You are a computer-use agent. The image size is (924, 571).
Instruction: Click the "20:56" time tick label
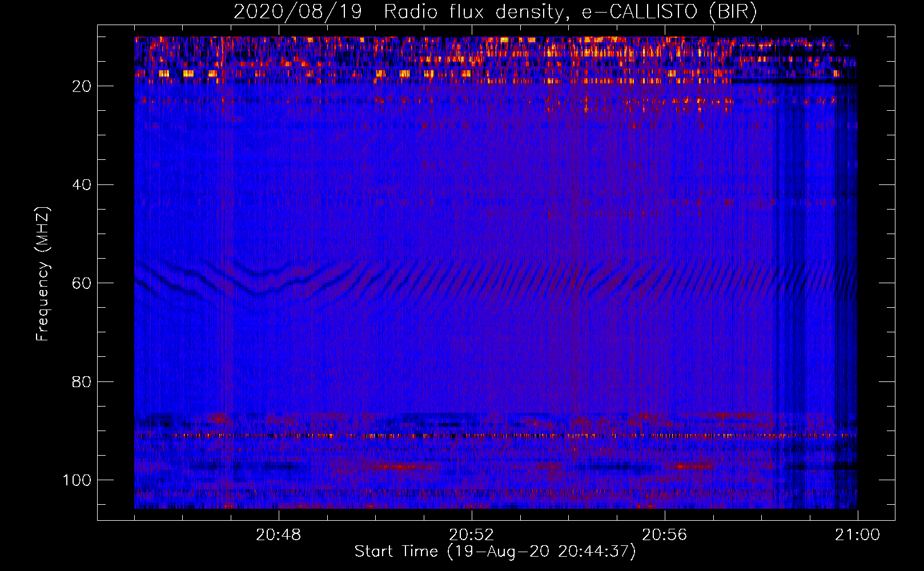[x=665, y=535]
